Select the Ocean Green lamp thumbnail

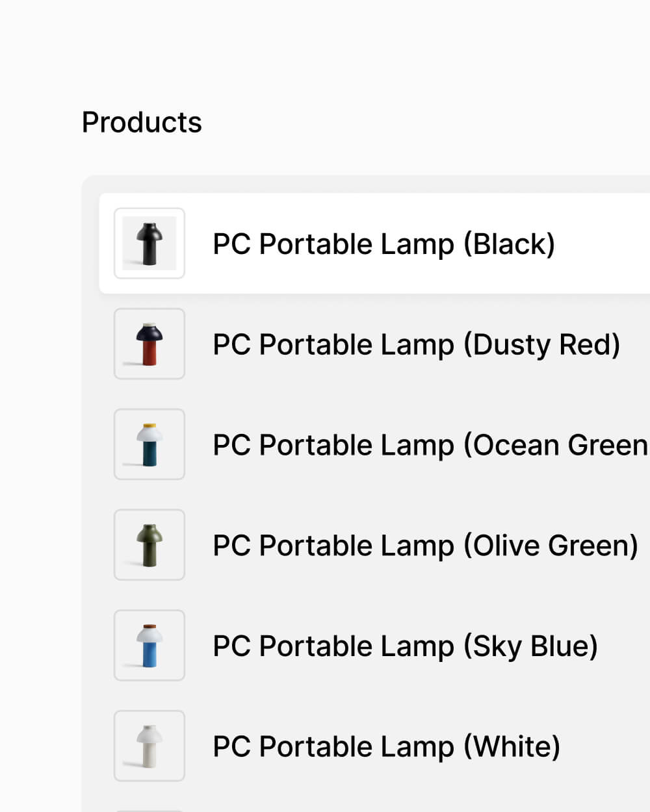tap(149, 444)
